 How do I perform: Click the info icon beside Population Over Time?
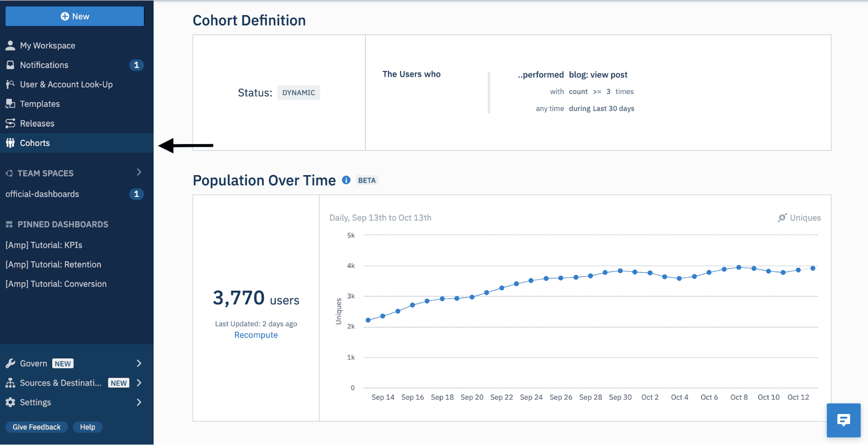click(x=346, y=180)
